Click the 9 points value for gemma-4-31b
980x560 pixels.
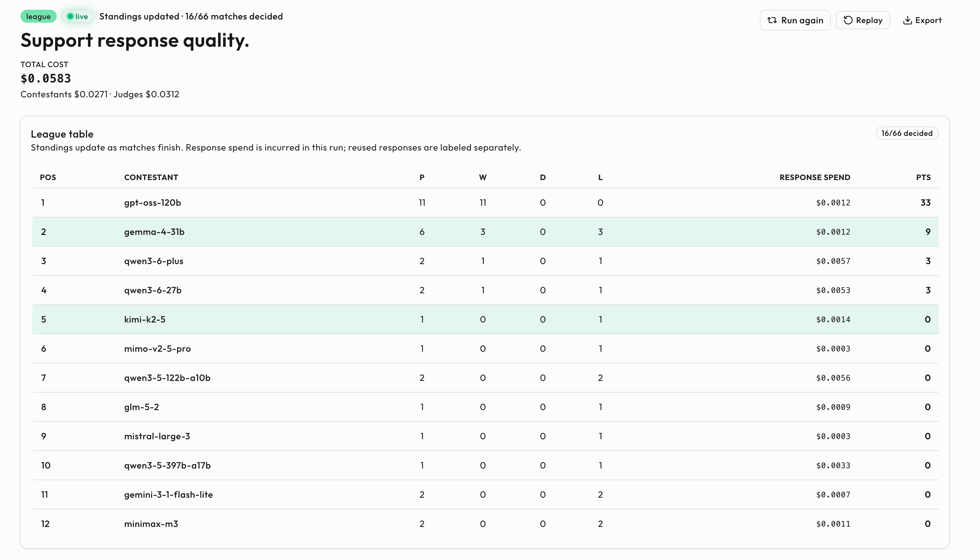click(928, 232)
